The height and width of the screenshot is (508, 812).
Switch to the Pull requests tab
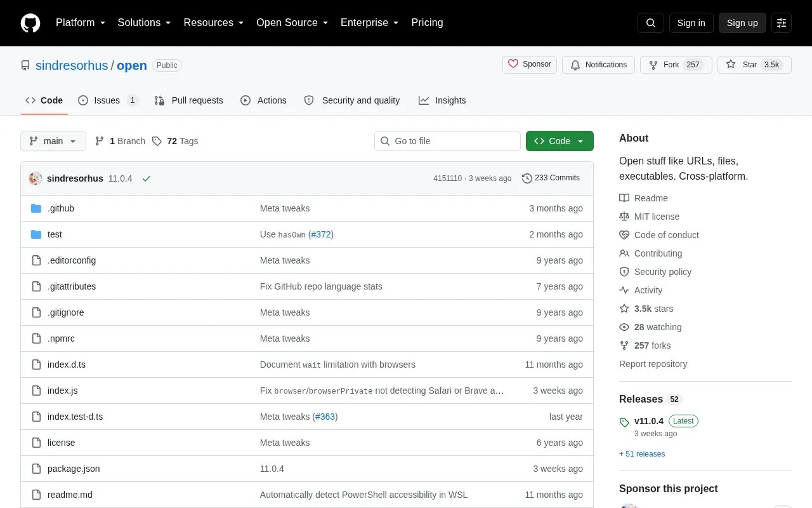(189, 100)
